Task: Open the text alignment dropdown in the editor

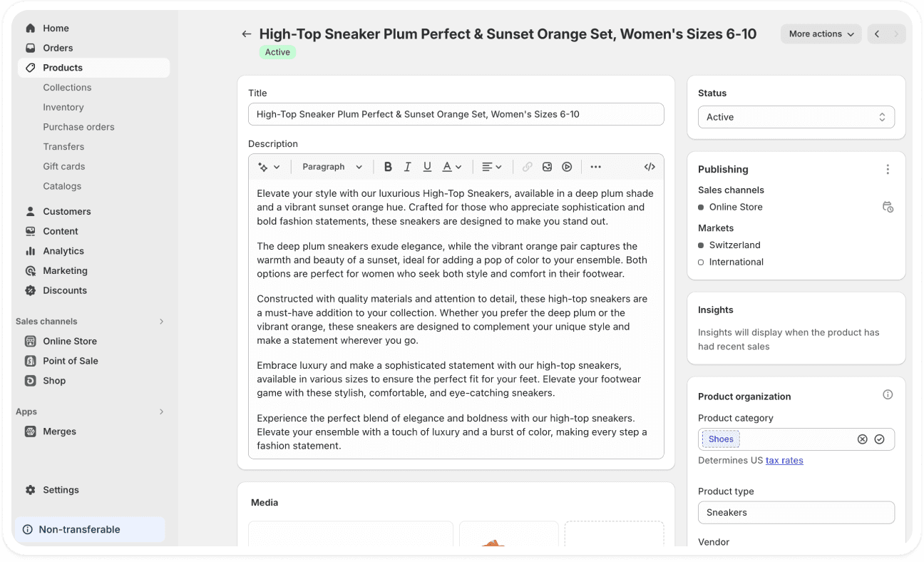Action: (x=491, y=166)
